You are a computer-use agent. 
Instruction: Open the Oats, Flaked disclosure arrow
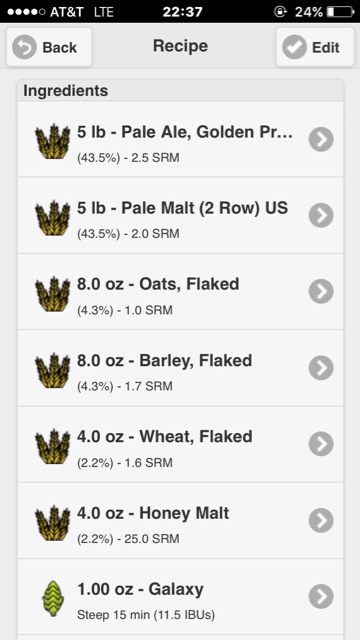321,291
